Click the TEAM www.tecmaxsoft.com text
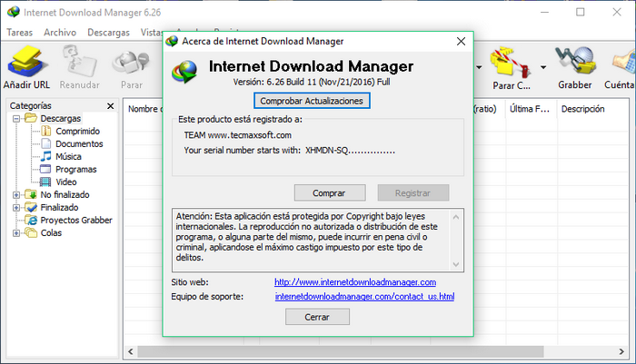This screenshot has width=636, height=364. (x=237, y=135)
